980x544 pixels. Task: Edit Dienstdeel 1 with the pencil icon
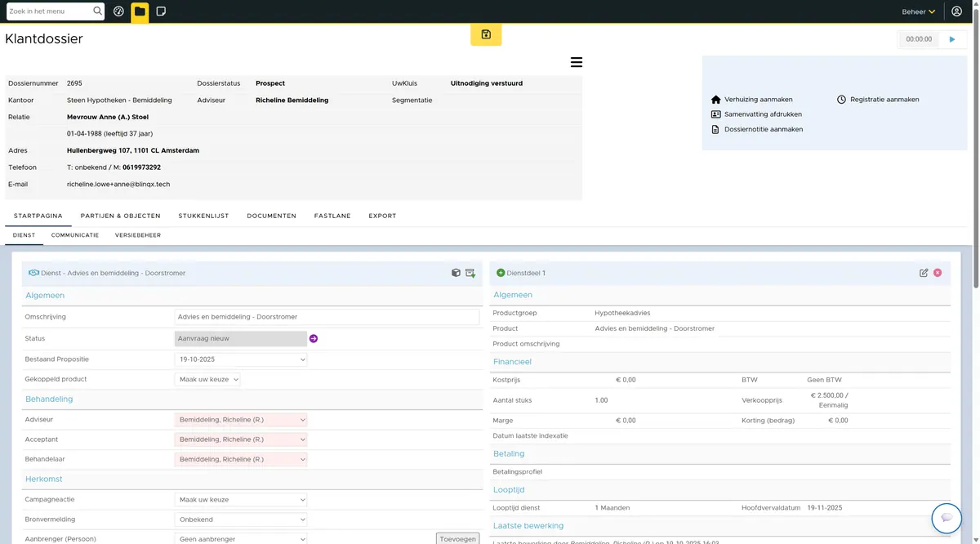[x=924, y=273]
